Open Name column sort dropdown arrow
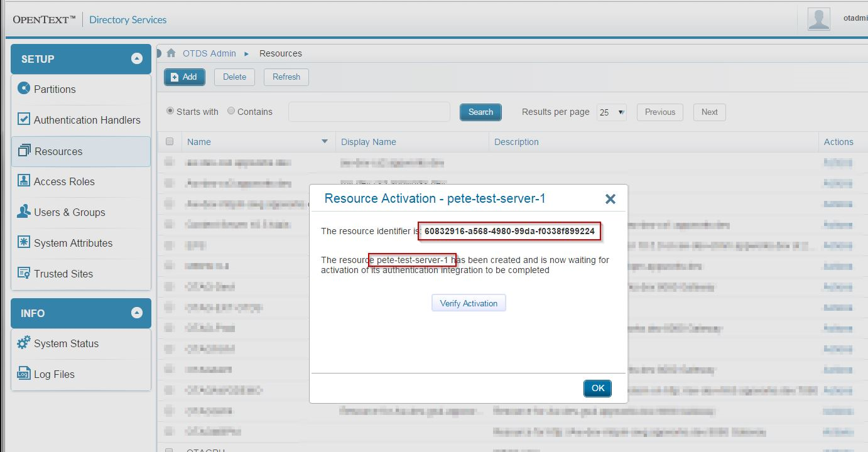Image resolution: width=868 pixels, height=452 pixels. 325,142
